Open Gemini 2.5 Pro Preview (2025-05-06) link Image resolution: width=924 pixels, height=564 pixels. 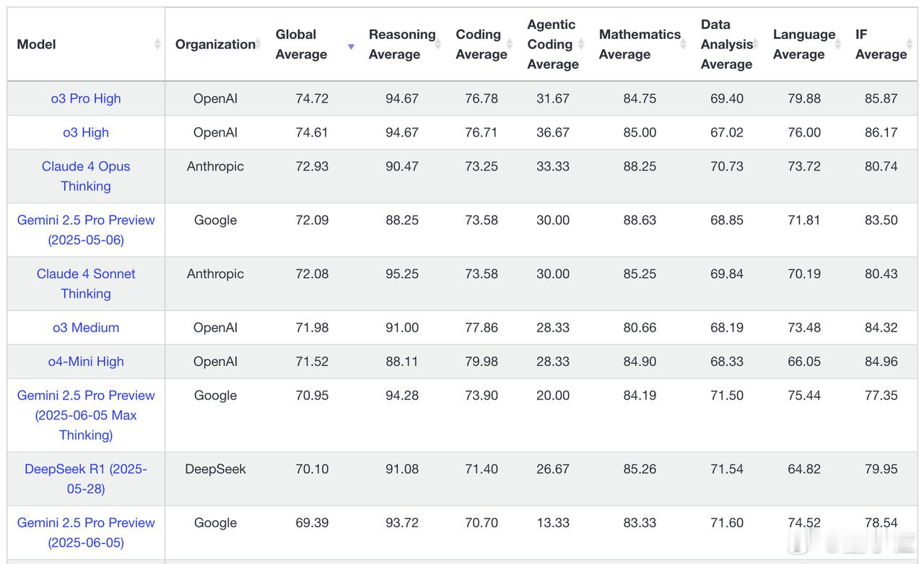86,230
